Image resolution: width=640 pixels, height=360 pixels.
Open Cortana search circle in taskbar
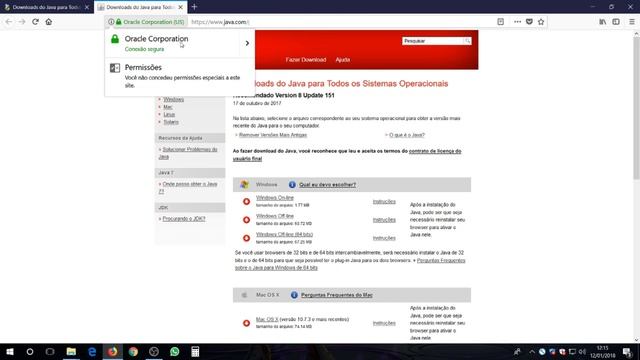[x=30, y=351]
